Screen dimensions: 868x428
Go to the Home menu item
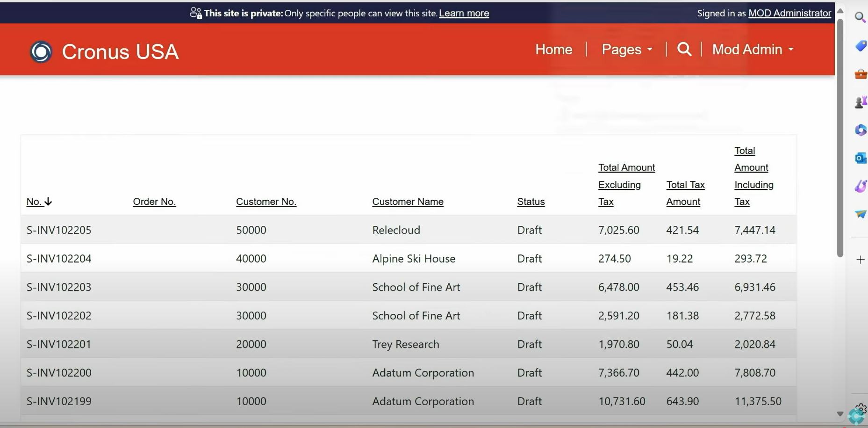(x=553, y=49)
